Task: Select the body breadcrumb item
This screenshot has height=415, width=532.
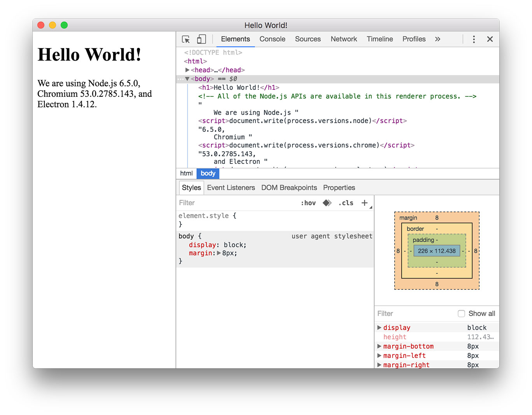Action: coord(208,173)
